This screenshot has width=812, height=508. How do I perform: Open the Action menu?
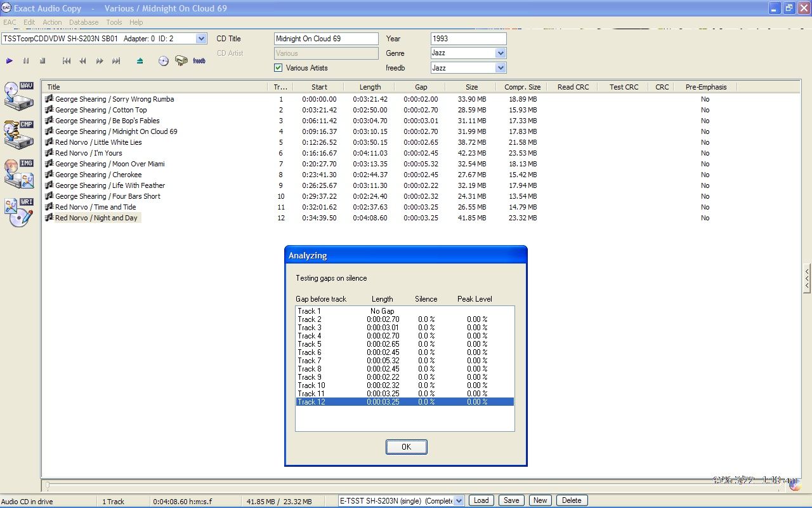point(53,22)
